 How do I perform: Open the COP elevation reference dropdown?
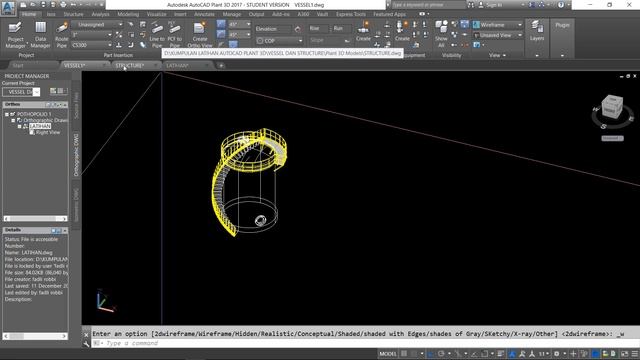280,41
